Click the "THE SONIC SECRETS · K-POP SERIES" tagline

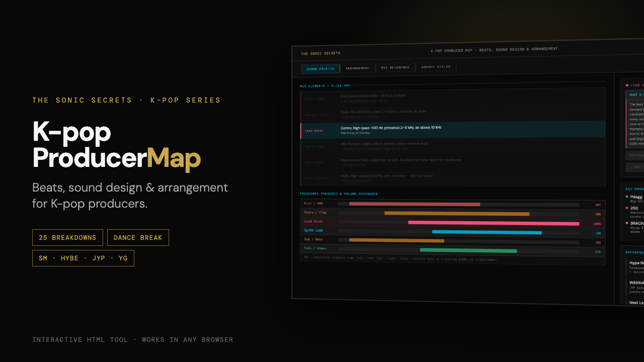[126, 100]
